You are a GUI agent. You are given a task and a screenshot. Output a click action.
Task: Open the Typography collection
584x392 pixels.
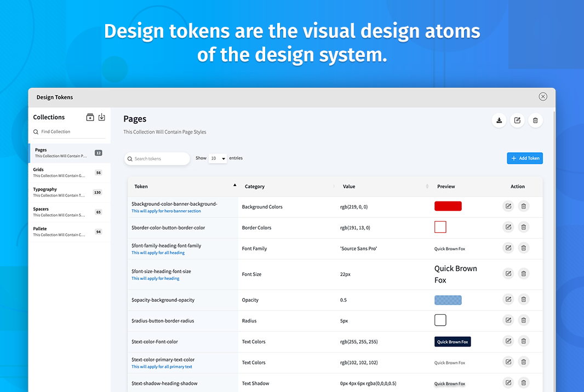[66, 192]
